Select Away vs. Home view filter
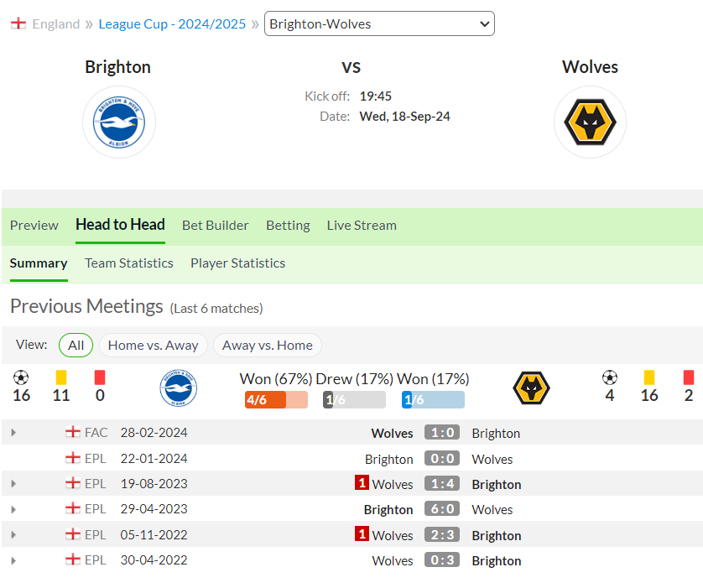The width and height of the screenshot is (703, 588). click(x=267, y=345)
